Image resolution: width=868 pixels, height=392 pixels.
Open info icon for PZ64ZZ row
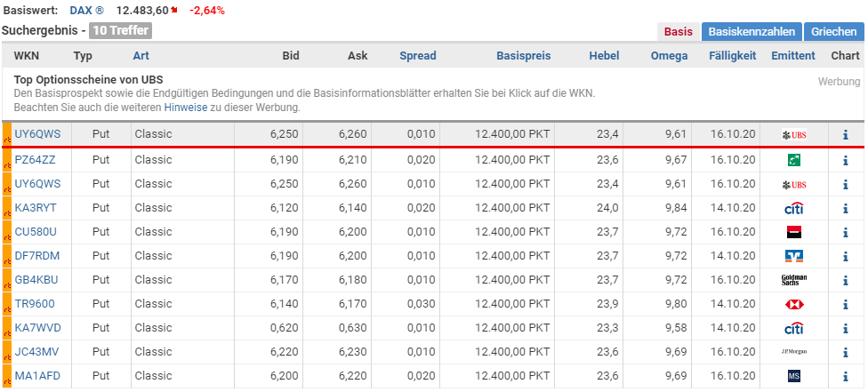pos(845,160)
